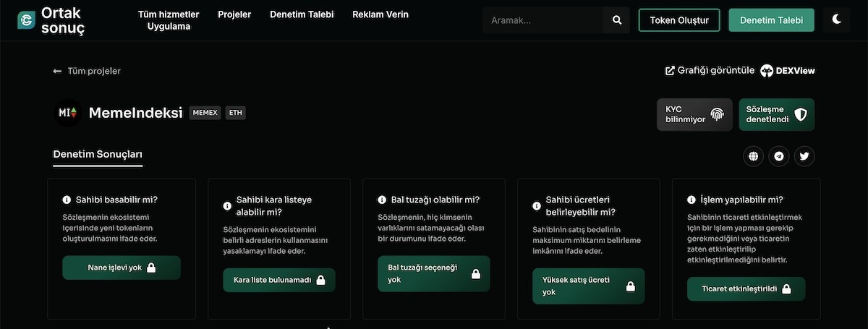Select the Denetim Sonuçları tab
This screenshot has height=329, width=868.
[x=98, y=155]
